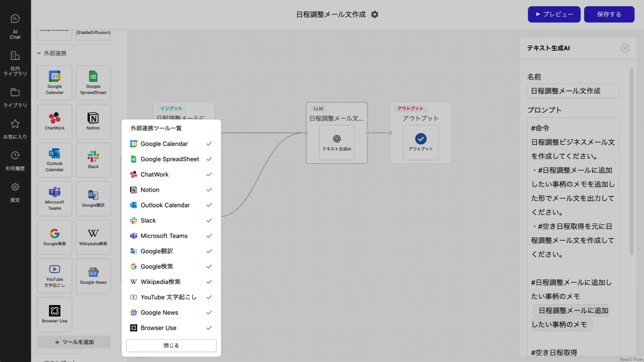Viewport: 644px width, 362px height.
Task: Select the StableDiffusion tool tile
Action: point(93,35)
